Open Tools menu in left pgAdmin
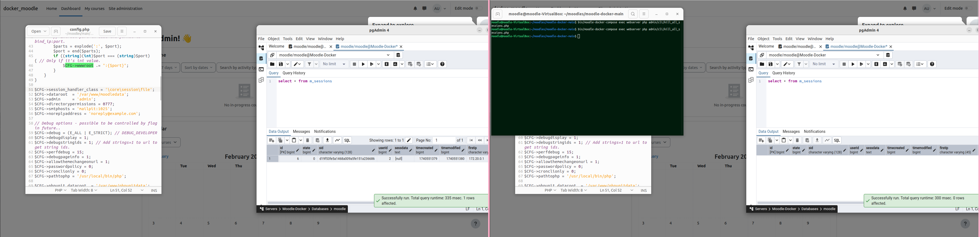This screenshot has height=237, width=980. tap(288, 39)
